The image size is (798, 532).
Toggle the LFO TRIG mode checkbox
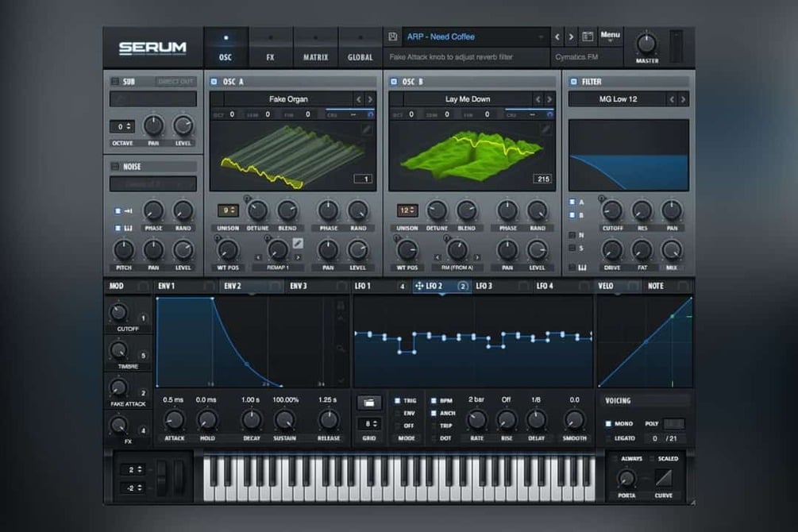[x=398, y=401]
